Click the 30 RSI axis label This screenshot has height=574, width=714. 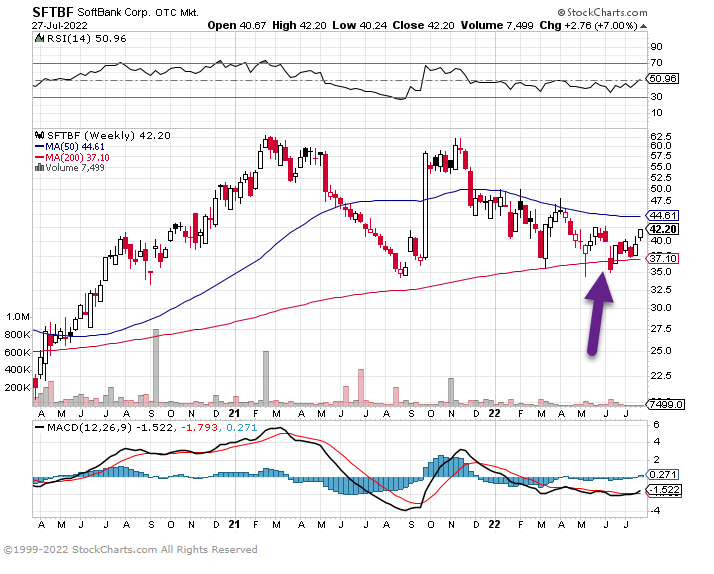[x=656, y=97]
